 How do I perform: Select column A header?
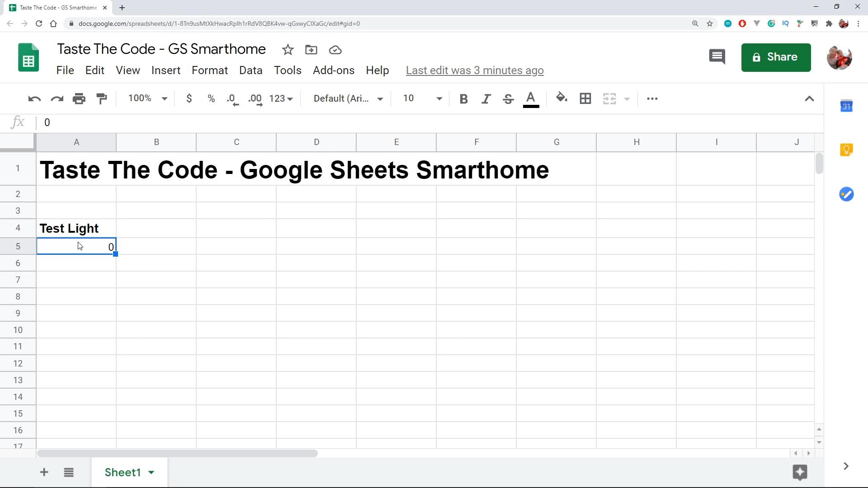[76, 142]
